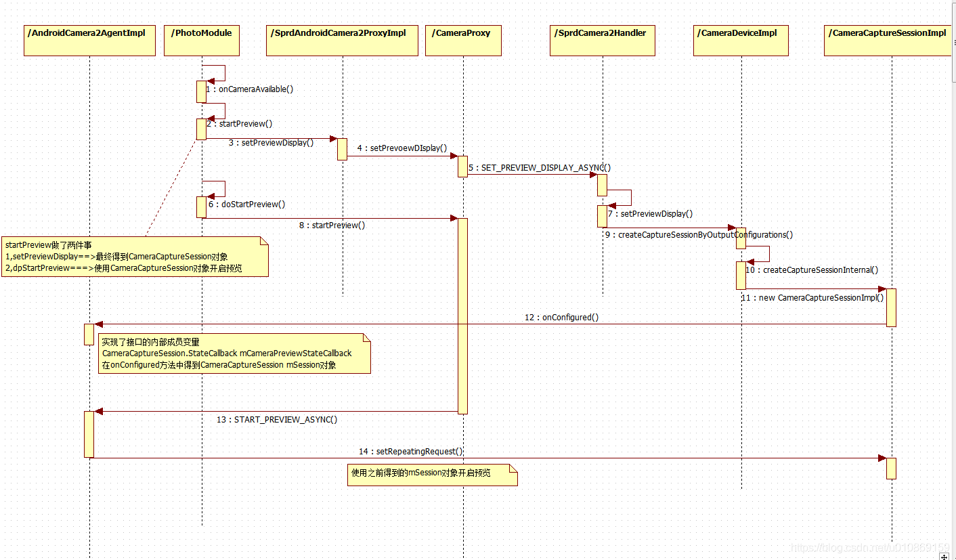Select the note beginning '实现了接口的内部成员变量'
This screenshot has height=560, width=956.
234,353
